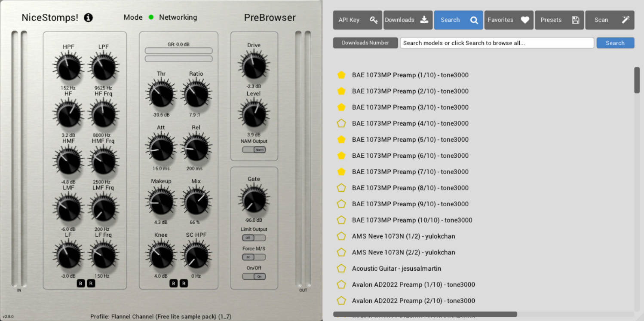644x321 pixels.
Task: Click the EQ section R button
Action: pyautogui.click(x=91, y=283)
